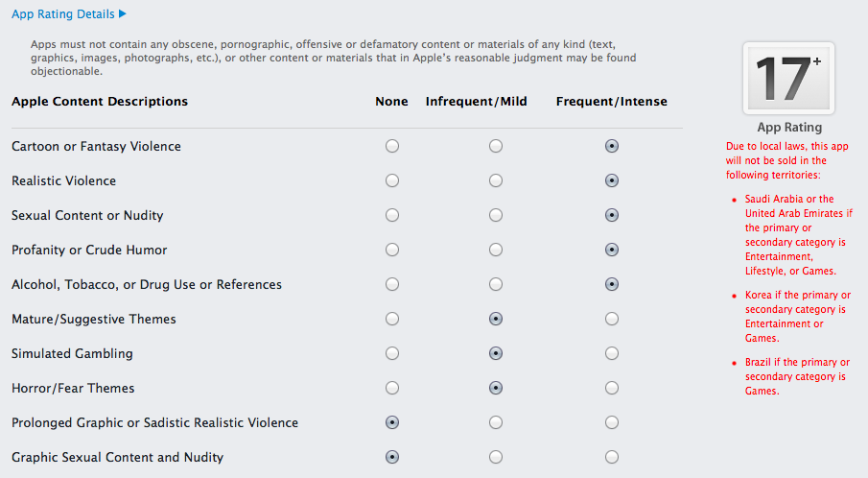Select Frequent/Intense for Simulated Gambling

pyautogui.click(x=612, y=353)
